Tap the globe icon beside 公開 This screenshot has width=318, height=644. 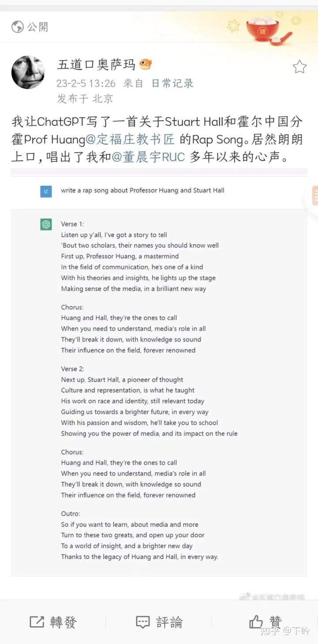point(17,27)
